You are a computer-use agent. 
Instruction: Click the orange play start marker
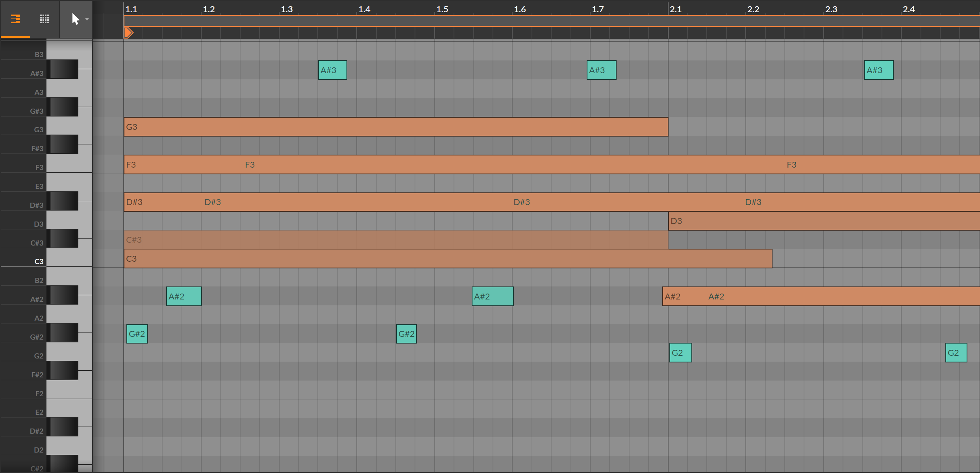[x=128, y=33]
